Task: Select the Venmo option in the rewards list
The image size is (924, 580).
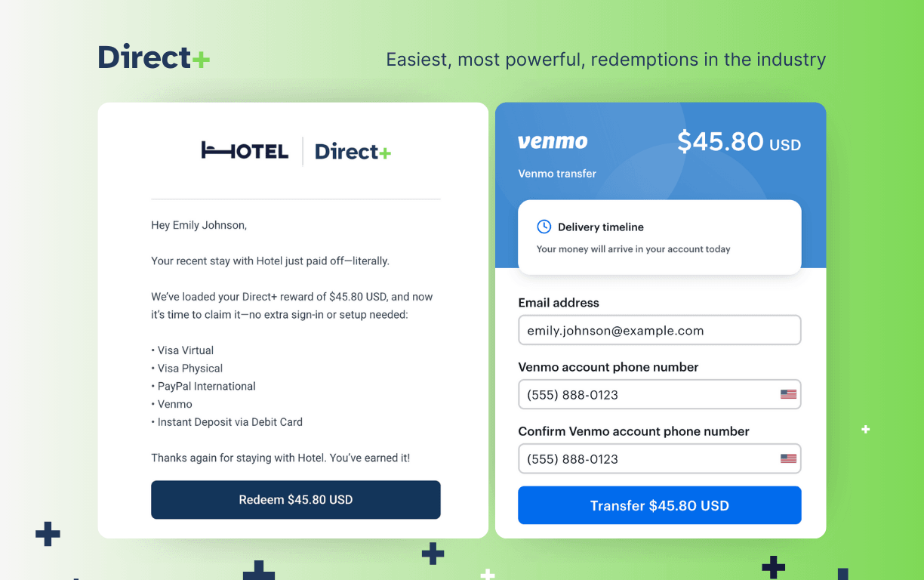Action: tap(174, 404)
